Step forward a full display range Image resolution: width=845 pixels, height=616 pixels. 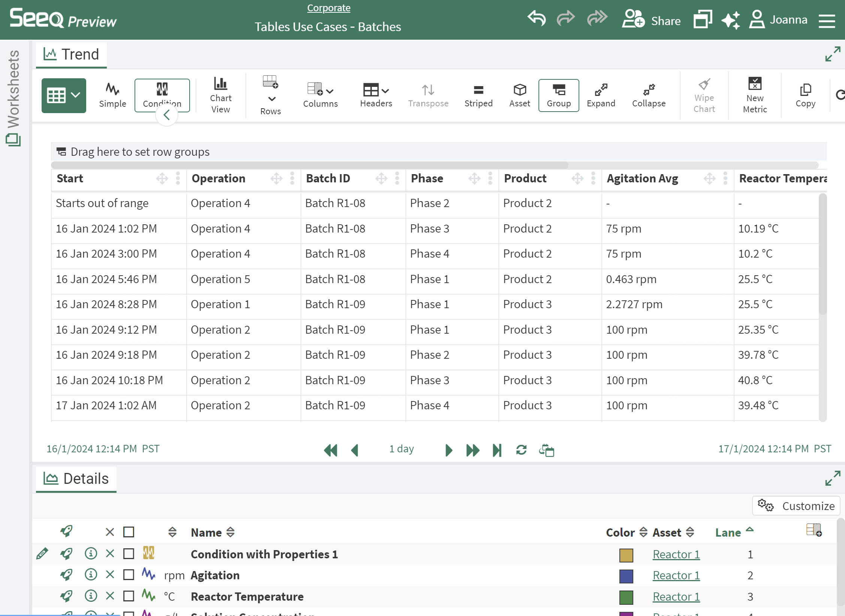[473, 450]
